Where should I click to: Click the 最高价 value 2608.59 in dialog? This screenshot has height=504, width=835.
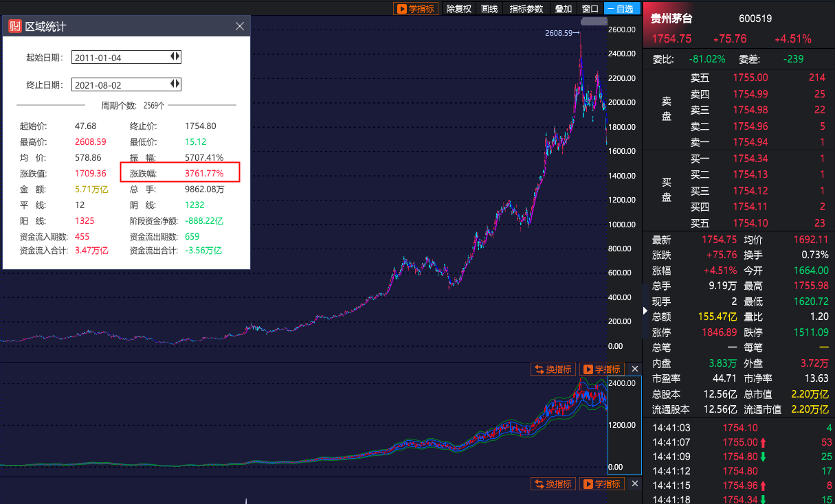pyautogui.click(x=91, y=142)
